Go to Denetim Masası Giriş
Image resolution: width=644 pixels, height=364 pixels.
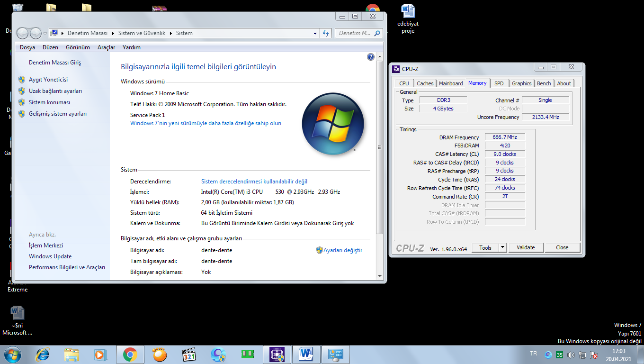click(55, 63)
